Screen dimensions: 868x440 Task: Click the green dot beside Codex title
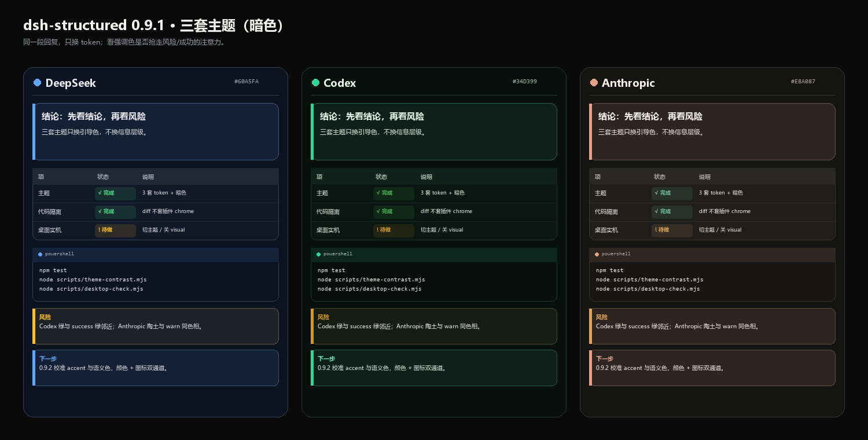click(315, 83)
